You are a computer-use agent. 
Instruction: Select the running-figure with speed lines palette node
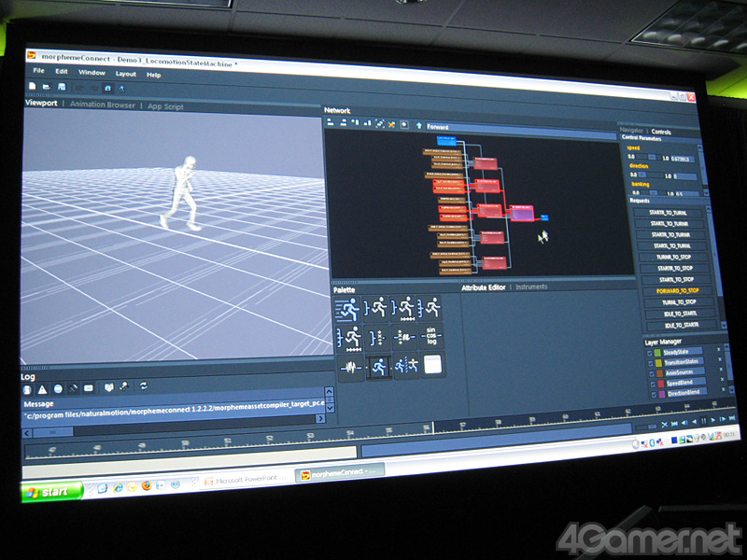(x=346, y=309)
